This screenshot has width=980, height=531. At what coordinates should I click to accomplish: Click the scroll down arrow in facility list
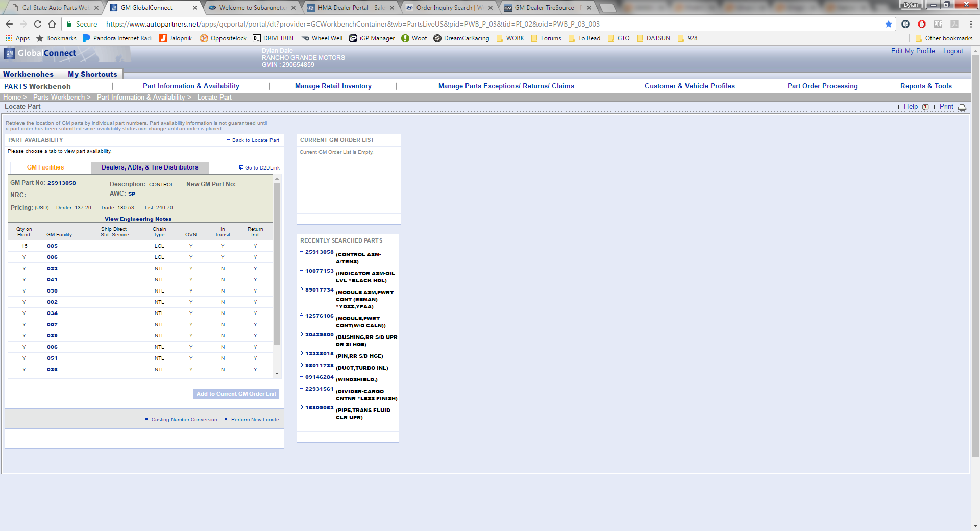(277, 374)
